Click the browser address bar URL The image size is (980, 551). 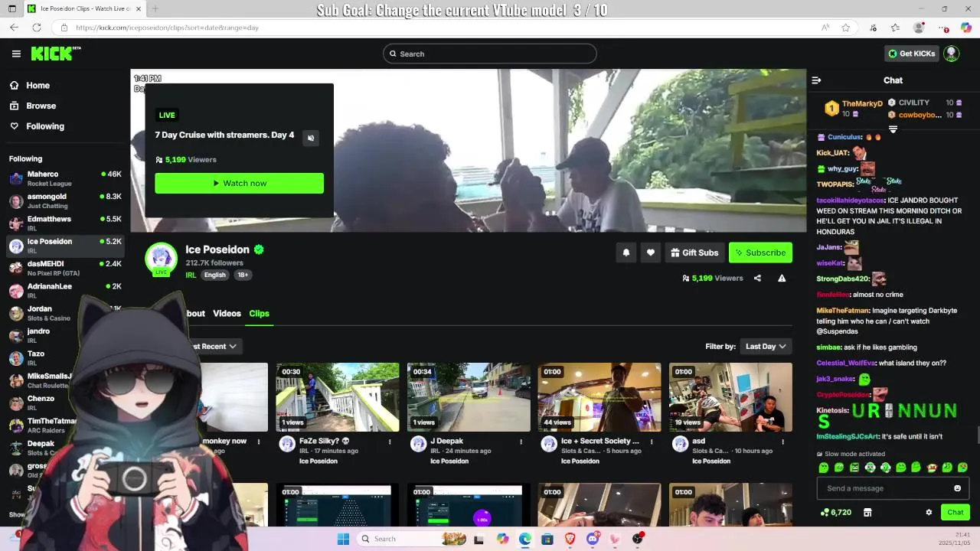point(167,28)
